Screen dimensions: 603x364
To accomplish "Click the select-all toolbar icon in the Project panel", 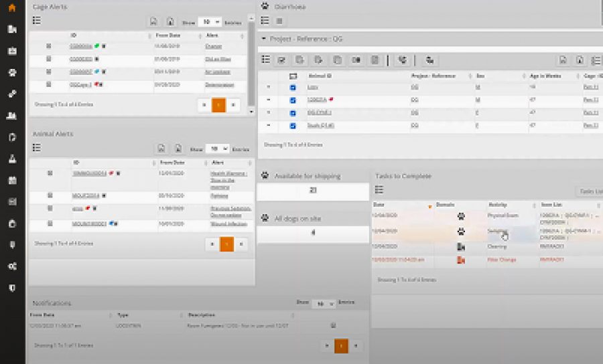I will pos(282,60).
